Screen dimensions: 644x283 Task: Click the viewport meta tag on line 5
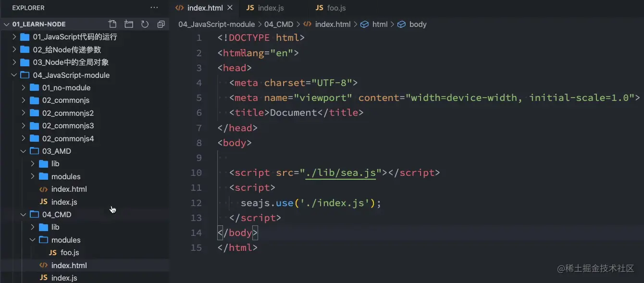tap(434, 98)
